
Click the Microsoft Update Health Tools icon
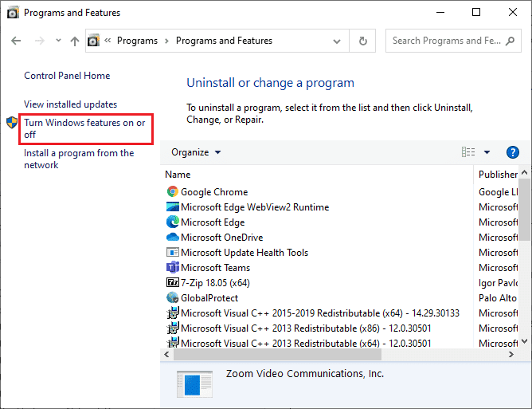pos(173,253)
